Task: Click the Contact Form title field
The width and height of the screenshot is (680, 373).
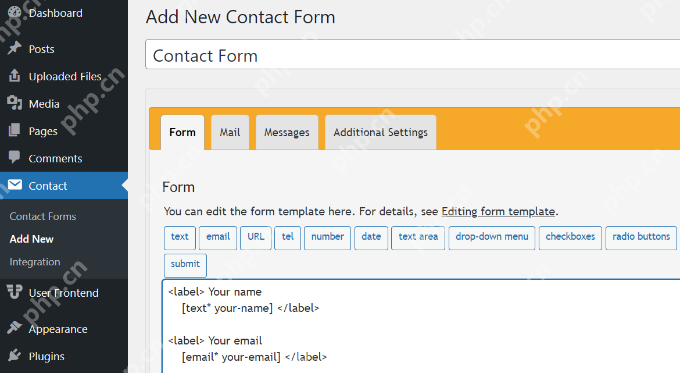Action: [412, 55]
